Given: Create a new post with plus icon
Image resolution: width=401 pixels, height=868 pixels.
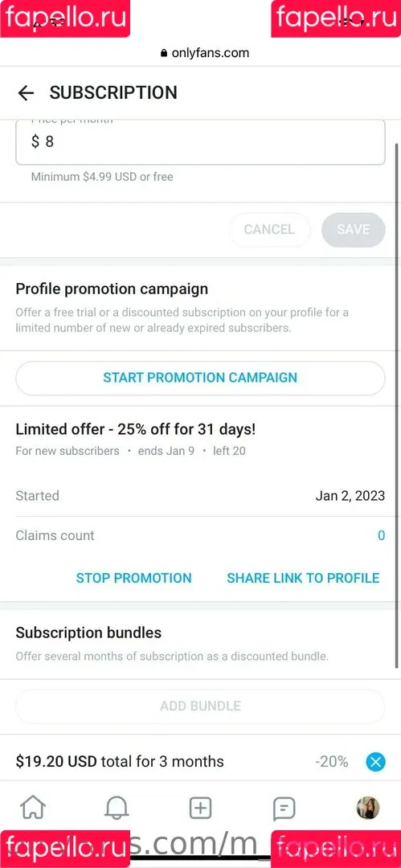Looking at the screenshot, I should click(201, 809).
